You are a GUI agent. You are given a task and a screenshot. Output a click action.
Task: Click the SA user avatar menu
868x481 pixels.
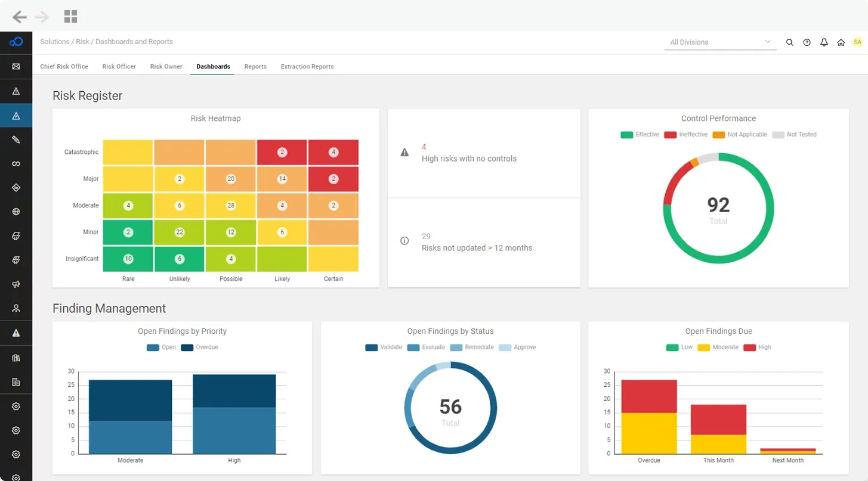pos(857,42)
